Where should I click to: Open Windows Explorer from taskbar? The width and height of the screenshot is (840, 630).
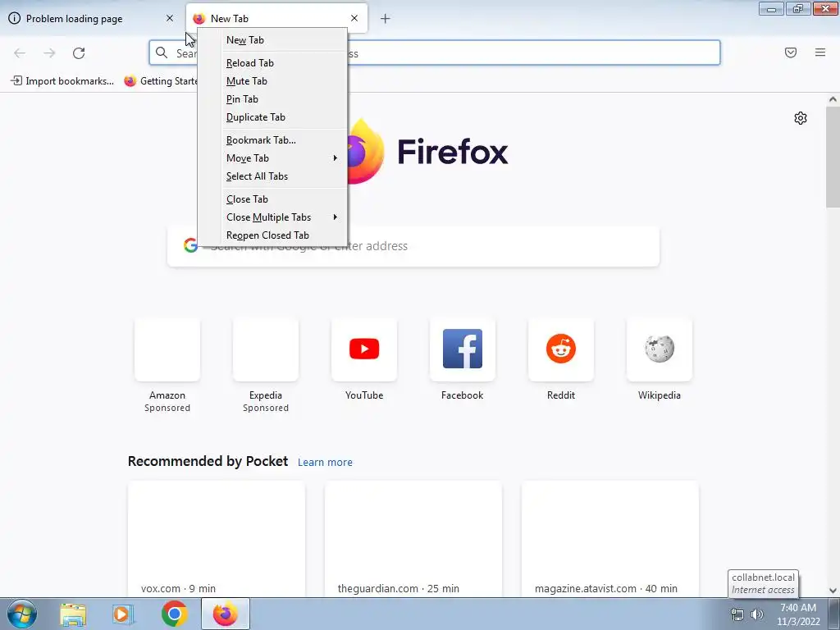coord(73,614)
